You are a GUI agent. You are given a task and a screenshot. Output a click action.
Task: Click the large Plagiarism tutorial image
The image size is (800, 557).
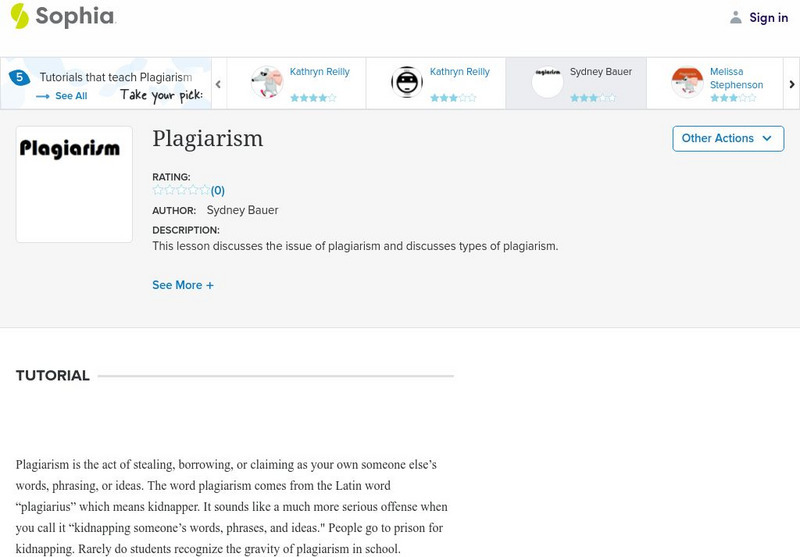74,184
